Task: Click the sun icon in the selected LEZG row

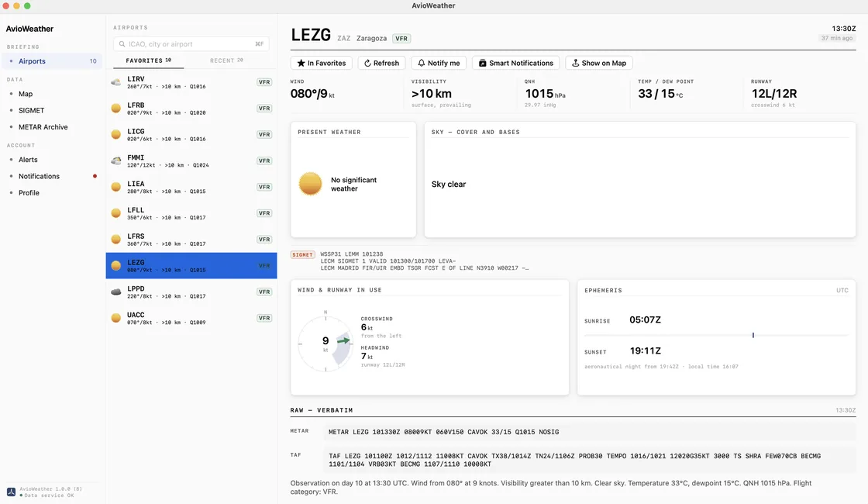Action: [116, 266]
